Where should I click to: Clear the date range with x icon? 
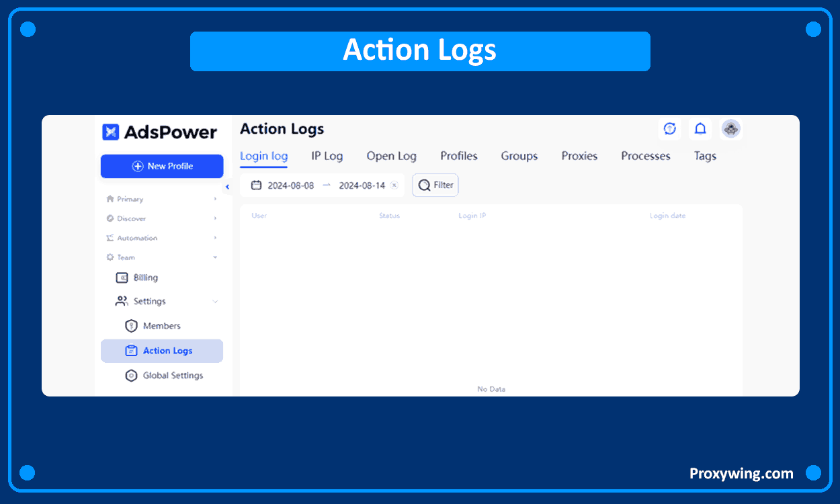[x=394, y=185]
